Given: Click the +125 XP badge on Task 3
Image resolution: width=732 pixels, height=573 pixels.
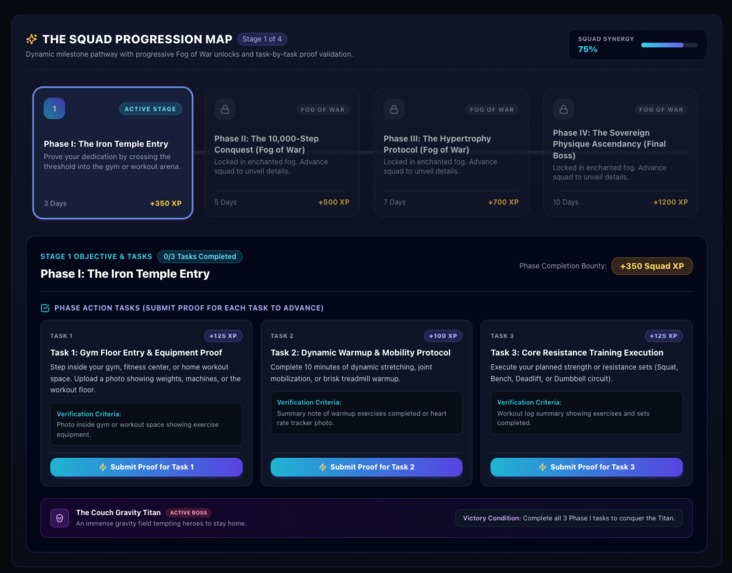Looking at the screenshot, I should click(663, 336).
